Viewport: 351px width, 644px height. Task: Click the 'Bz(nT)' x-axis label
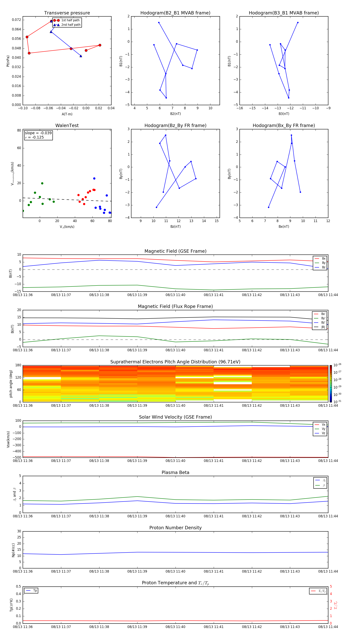tap(175, 227)
